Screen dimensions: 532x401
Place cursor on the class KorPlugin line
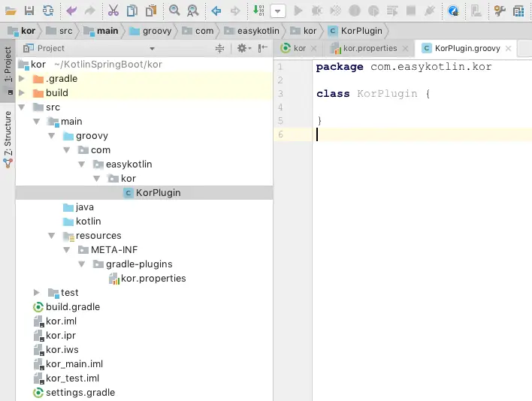click(373, 94)
